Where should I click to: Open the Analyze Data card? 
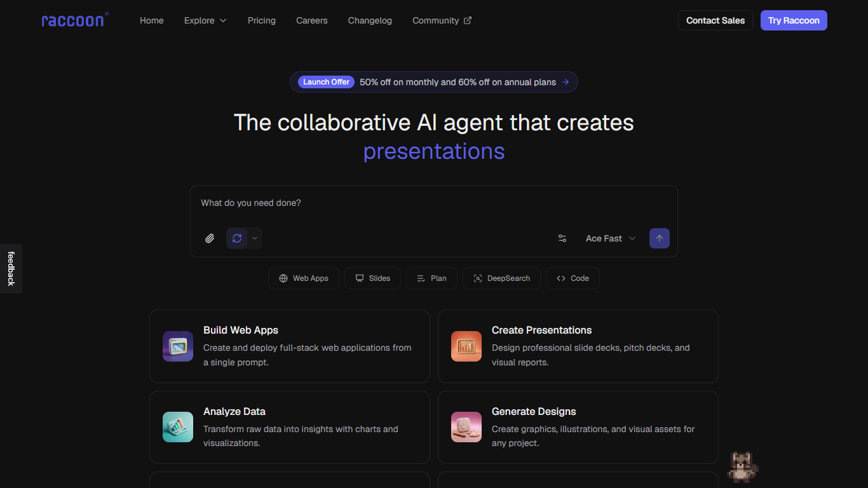pyautogui.click(x=290, y=427)
